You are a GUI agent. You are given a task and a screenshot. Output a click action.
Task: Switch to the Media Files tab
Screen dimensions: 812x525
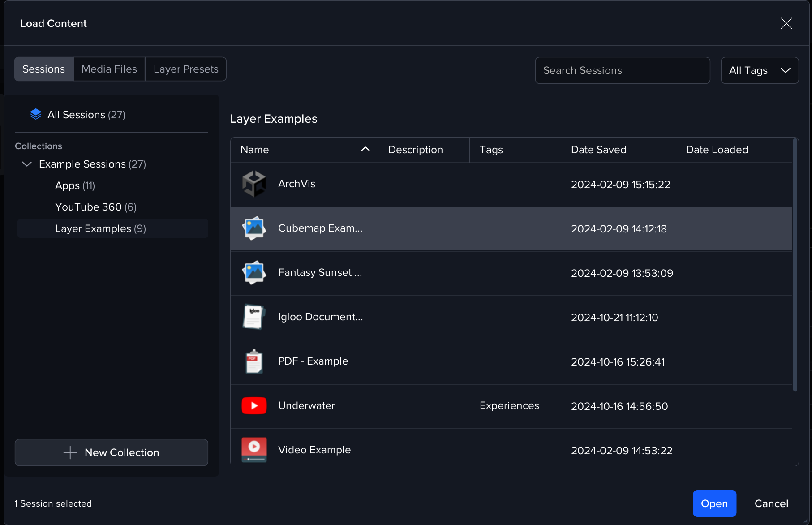[109, 69]
